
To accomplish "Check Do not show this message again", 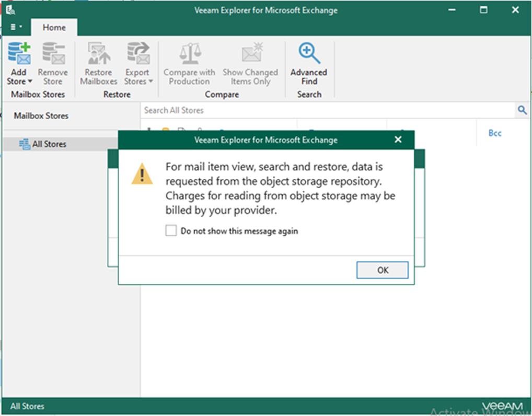I will [171, 230].
